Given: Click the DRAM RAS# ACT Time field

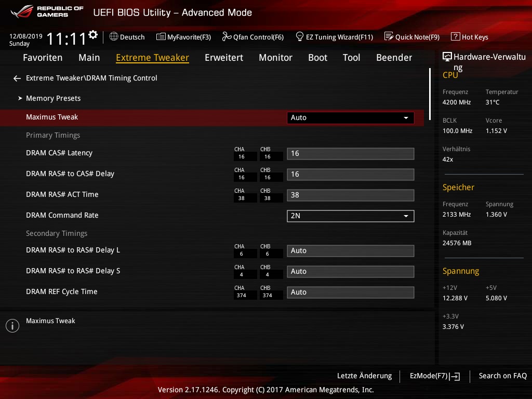Looking at the screenshot, I should point(351,195).
